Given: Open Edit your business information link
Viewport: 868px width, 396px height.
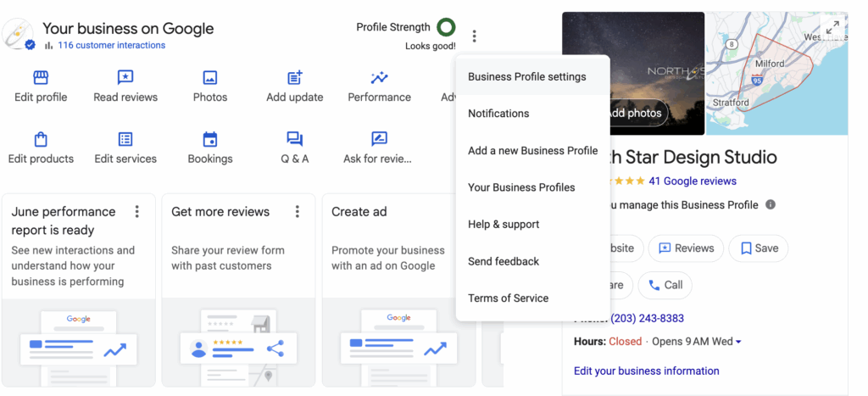Looking at the screenshot, I should click(647, 371).
